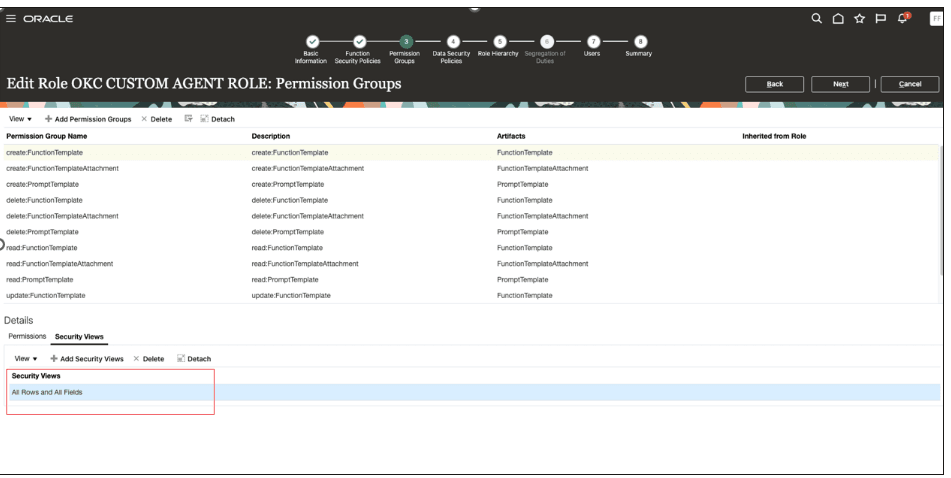Select the read:FunctionTemplateAttachment group name
Viewport: 951px width, 478px height.
click(59, 263)
